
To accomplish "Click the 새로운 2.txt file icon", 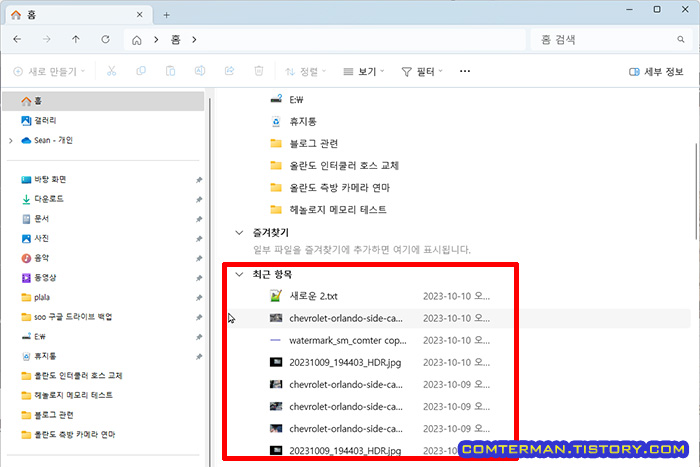I will 276,296.
